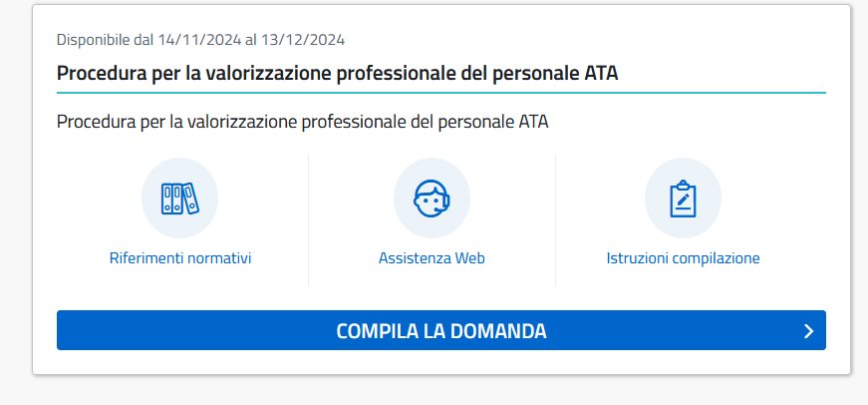The width and height of the screenshot is (868, 405).
Task: Click the light blue circle behind the binders
Action: coord(180,199)
